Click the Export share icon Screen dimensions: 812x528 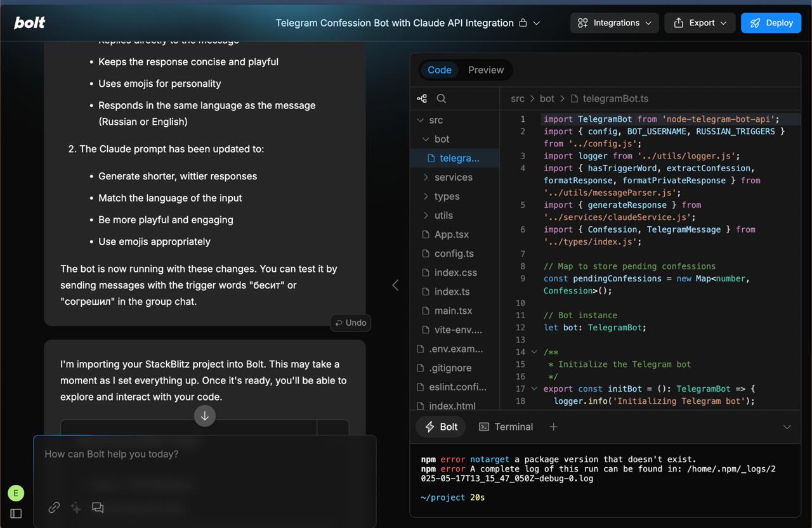(678, 23)
